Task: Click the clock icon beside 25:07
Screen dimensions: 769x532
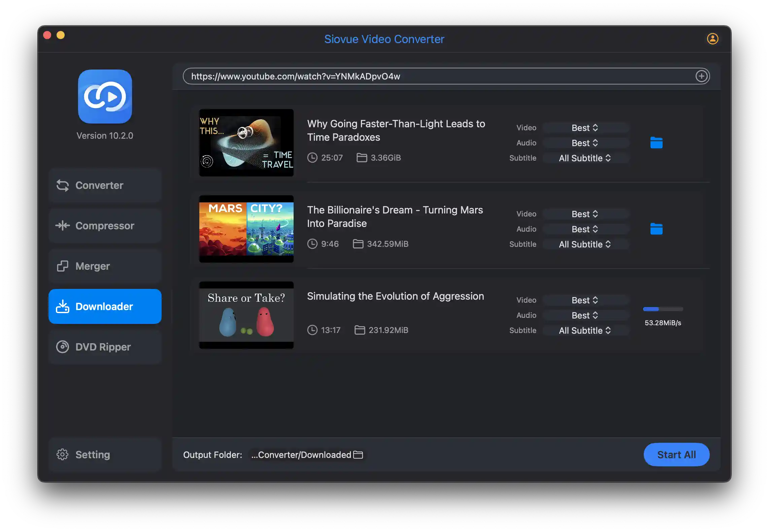Action: 312,158
